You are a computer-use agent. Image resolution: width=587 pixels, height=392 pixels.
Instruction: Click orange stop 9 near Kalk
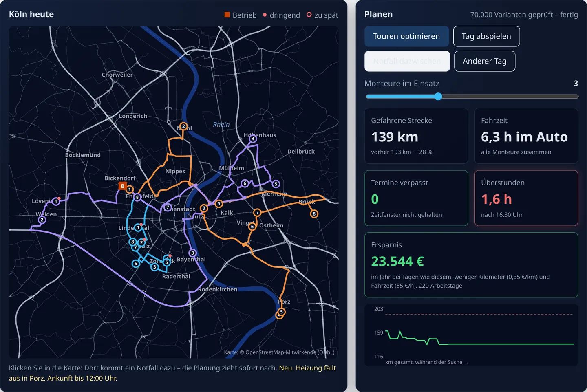tap(219, 204)
